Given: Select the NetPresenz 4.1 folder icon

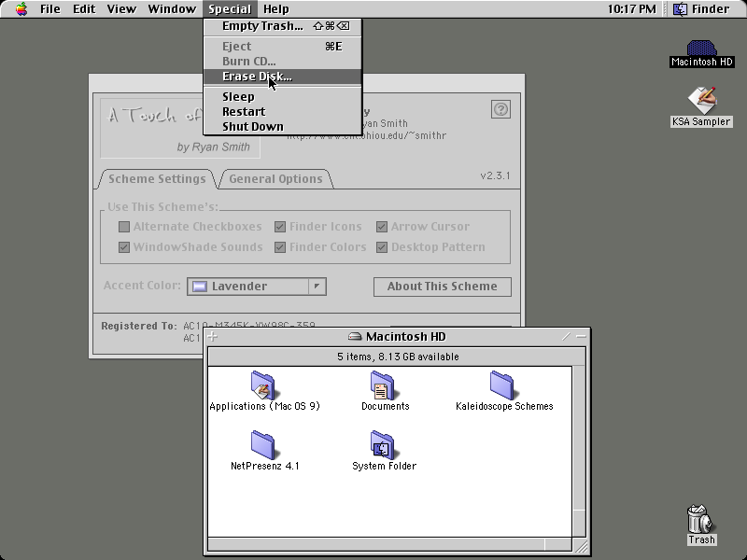Looking at the screenshot, I should (263, 445).
